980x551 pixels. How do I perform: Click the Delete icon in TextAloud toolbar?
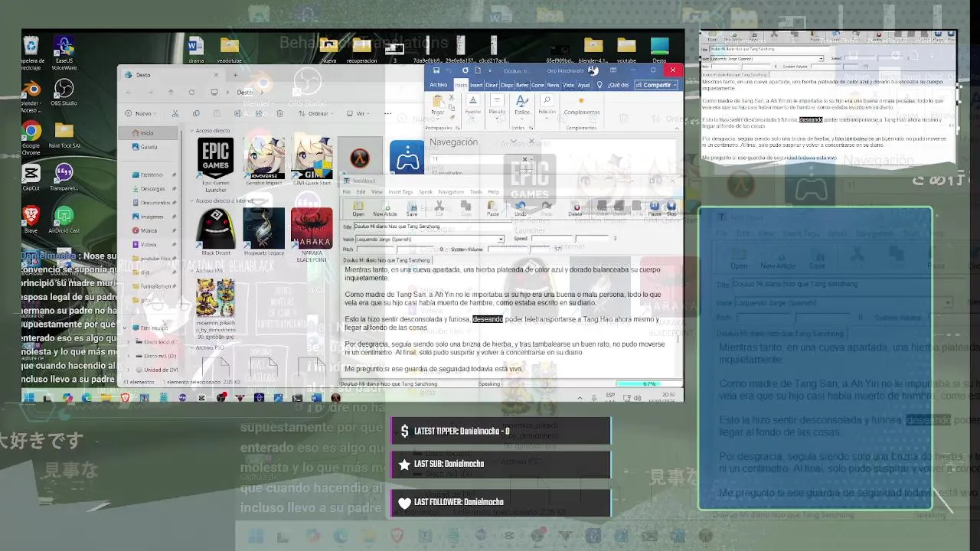click(575, 207)
